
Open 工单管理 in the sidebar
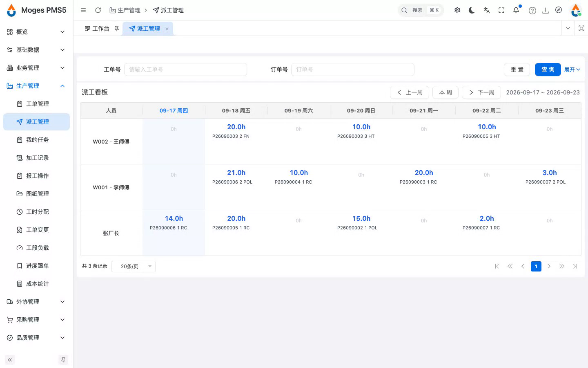(36, 104)
